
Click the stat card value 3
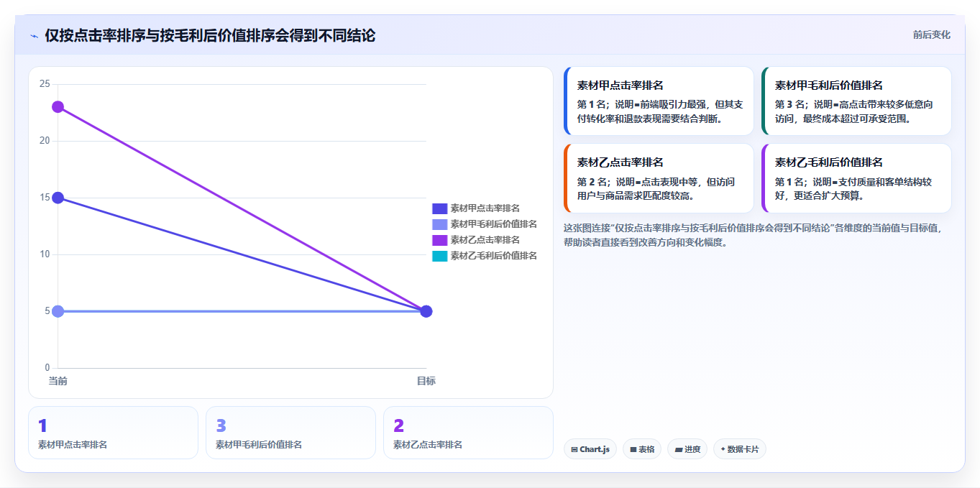pos(221,426)
